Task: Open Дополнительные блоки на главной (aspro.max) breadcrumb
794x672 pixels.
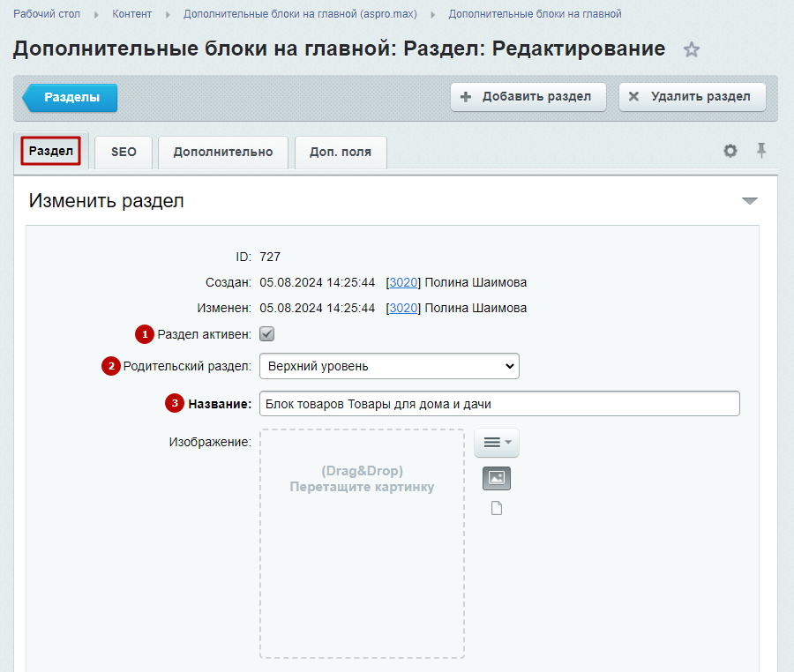Action: (300, 14)
